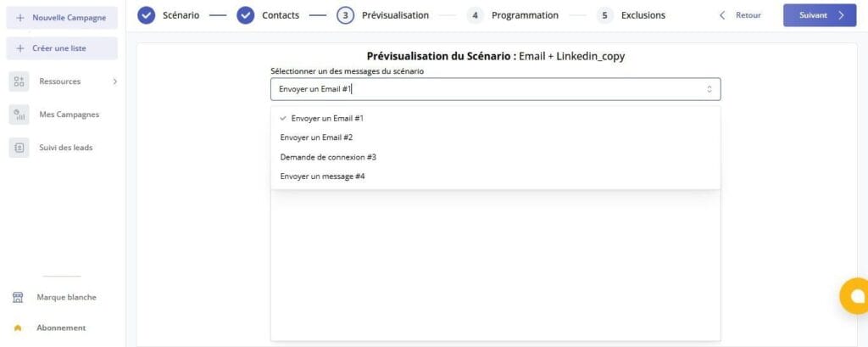
Task: Pick Envoyer un message #4 option
Action: (322, 176)
